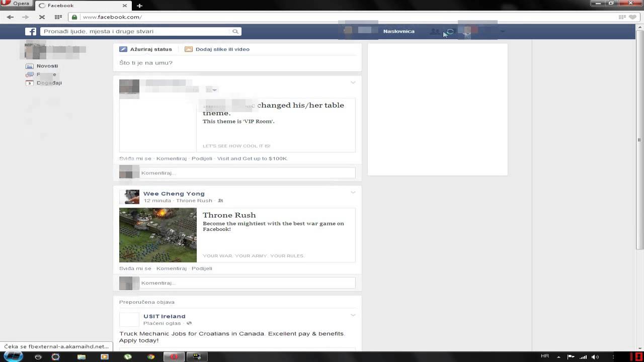Go back with browser back arrow
The image size is (644, 362).
pyautogui.click(x=10, y=17)
